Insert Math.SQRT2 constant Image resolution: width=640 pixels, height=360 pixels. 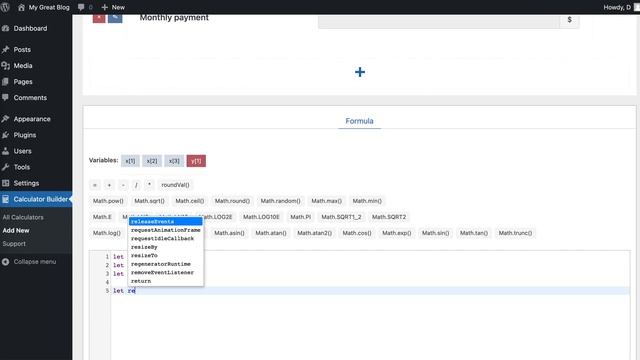point(389,217)
